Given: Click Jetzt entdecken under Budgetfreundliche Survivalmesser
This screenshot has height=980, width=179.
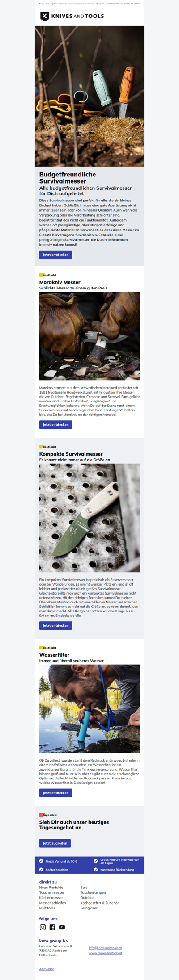Looking at the screenshot, I should pyautogui.click(x=55, y=255).
